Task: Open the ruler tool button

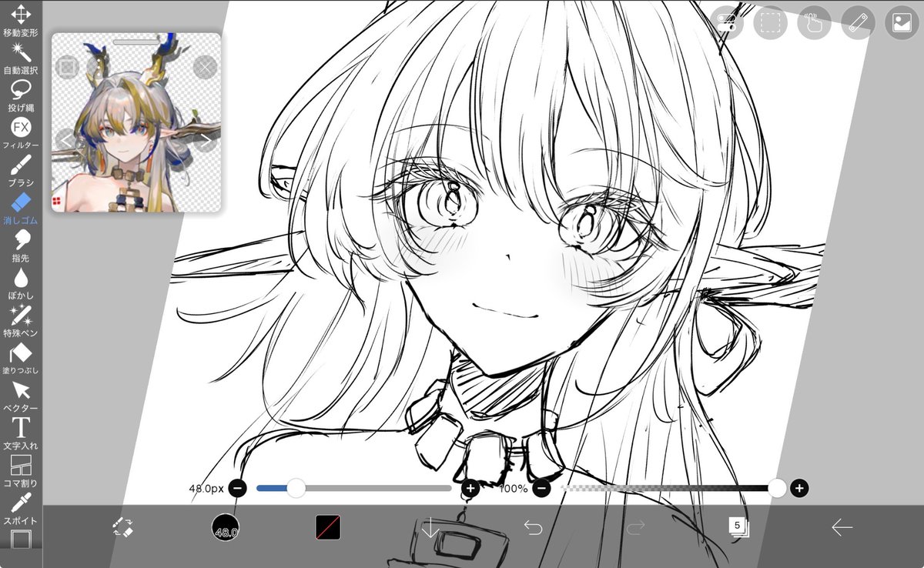Action: [x=858, y=22]
